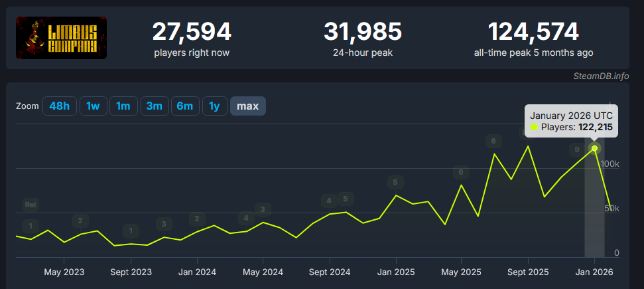Set chart zoom to 48h
Screen dimensions: 644x289
[x=60, y=106]
